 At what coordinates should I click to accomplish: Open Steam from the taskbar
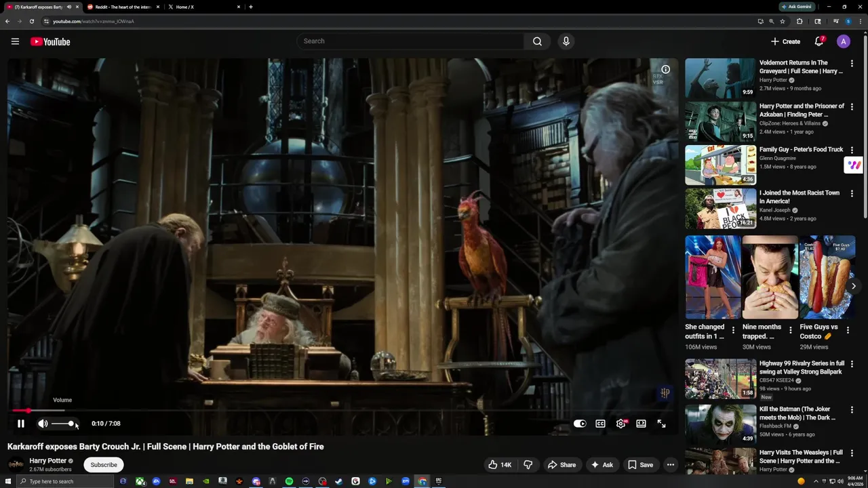(x=339, y=481)
